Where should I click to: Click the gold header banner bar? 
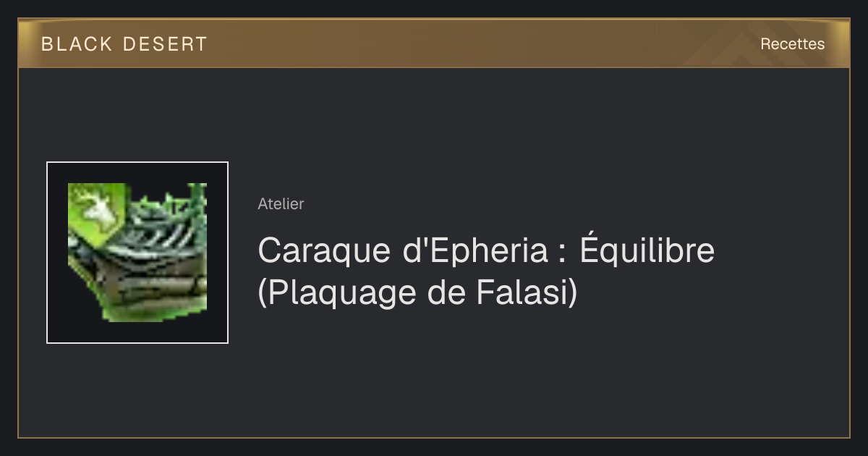[434, 43]
